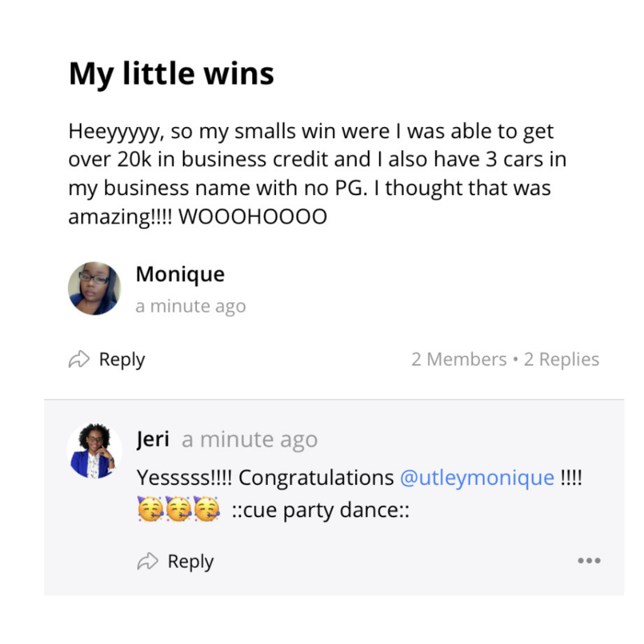This screenshot has width=644, height=644.
Task: Open Jeri's profile picture
Action: point(94,450)
